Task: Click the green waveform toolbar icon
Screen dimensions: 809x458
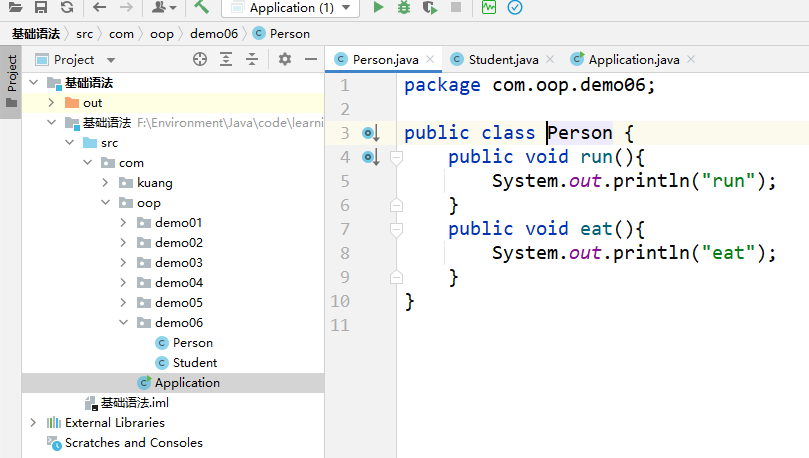Action: click(x=489, y=7)
